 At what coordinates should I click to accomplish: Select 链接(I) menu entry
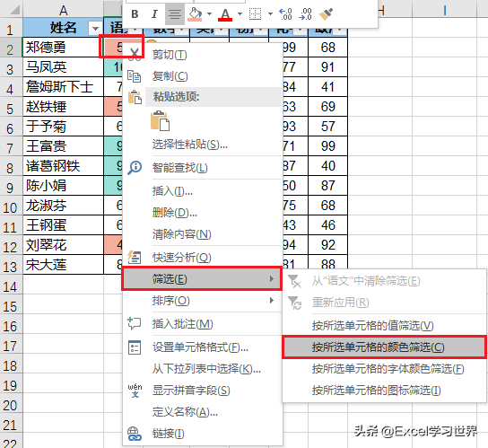click(x=169, y=434)
